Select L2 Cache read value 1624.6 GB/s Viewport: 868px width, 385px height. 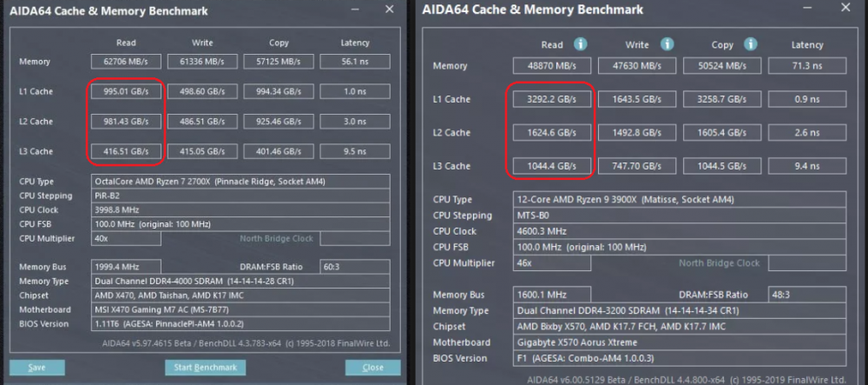pyautogui.click(x=552, y=132)
